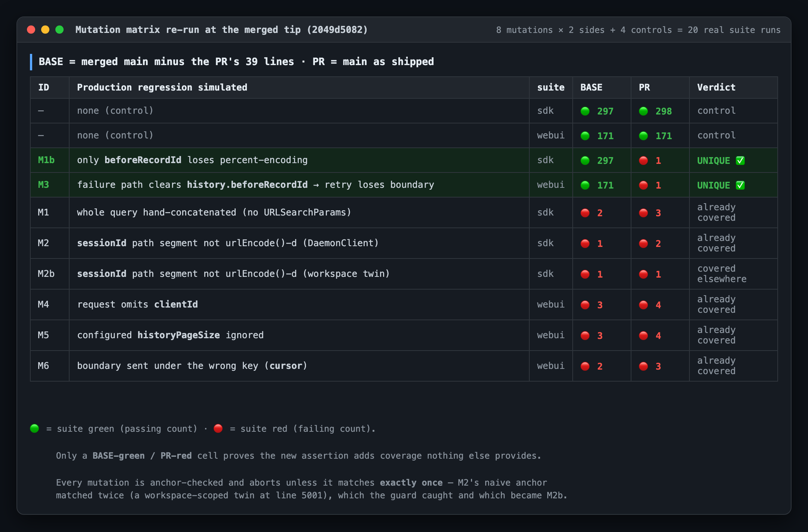The height and width of the screenshot is (532, 808).
Task: Click the red dot in the M6 PR cell
Action: [x=643, y=366]
